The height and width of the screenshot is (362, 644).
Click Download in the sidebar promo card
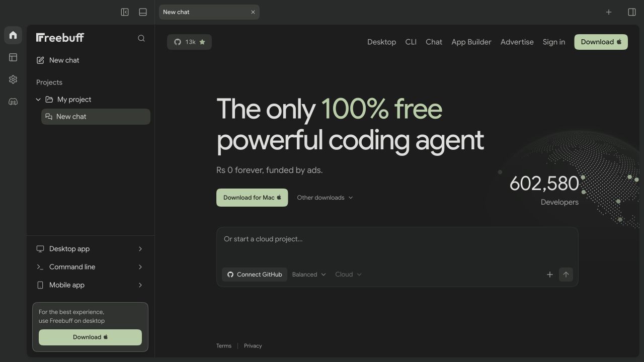pyautogui.click(x=90, y=337)
